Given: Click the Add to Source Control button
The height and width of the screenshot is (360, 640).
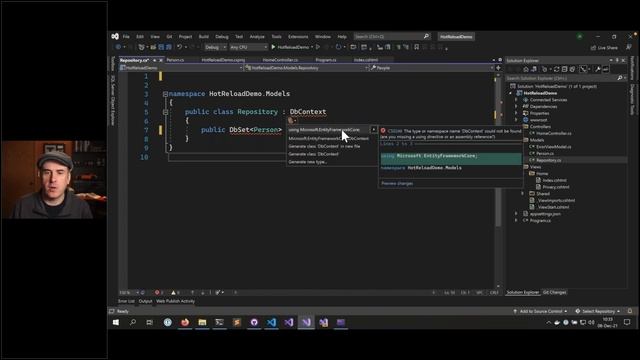Looking at the screenshot, I should (540, 311).
